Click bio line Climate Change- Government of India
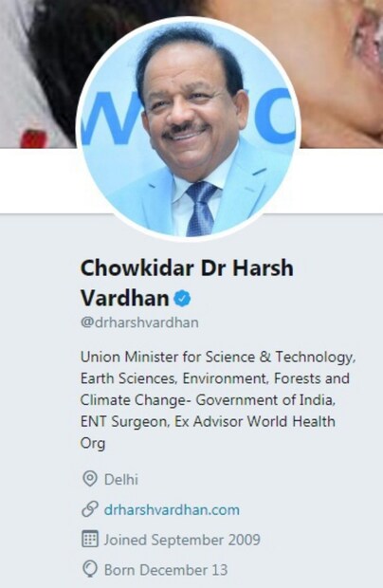 (x=208, y=400)
